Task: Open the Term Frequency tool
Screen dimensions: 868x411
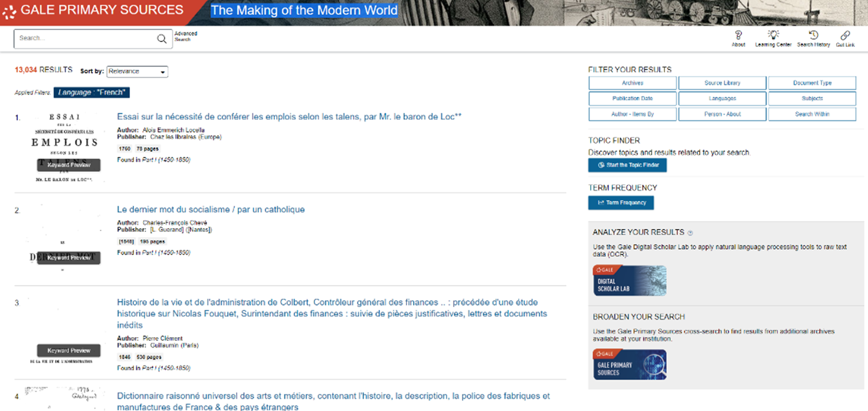Action: click(x=621, y=203)
